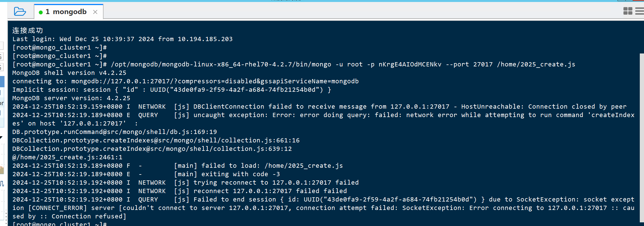Screen dimensions: 644x226
Task: Open the four-square grid layout icon
Action: (628, 11)
